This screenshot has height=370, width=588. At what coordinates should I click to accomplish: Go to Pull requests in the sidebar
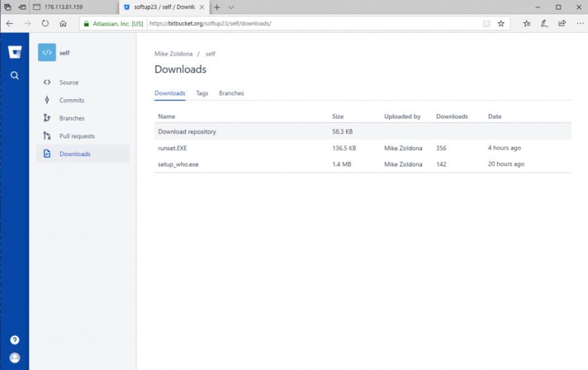click(76, 136)
